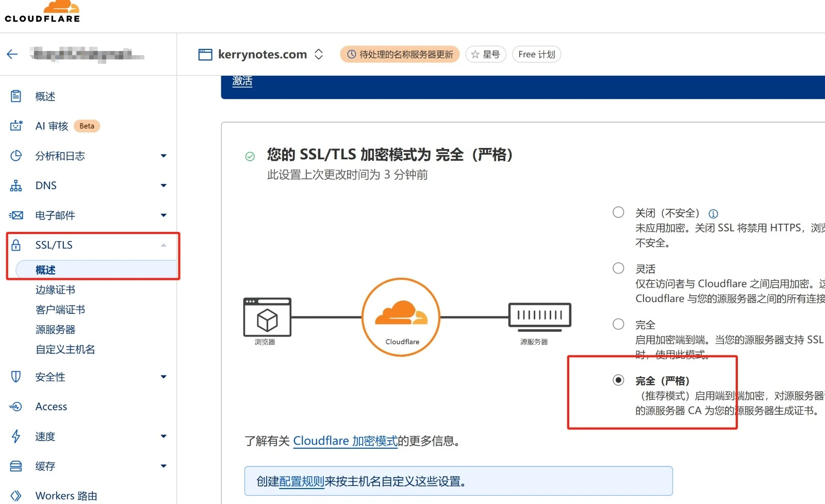Click the 缓存 storage icon
This screenshot has height=504, width=825.
coord(16,466)
